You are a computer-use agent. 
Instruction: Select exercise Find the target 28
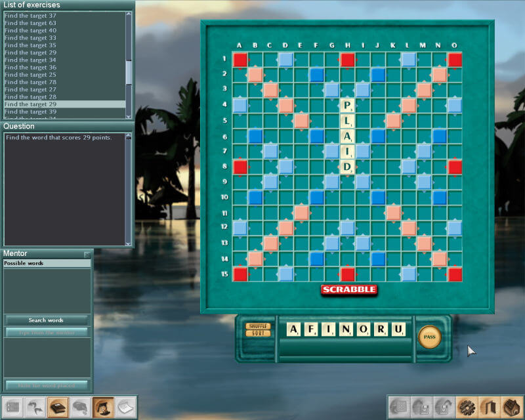tap(64, 96)
